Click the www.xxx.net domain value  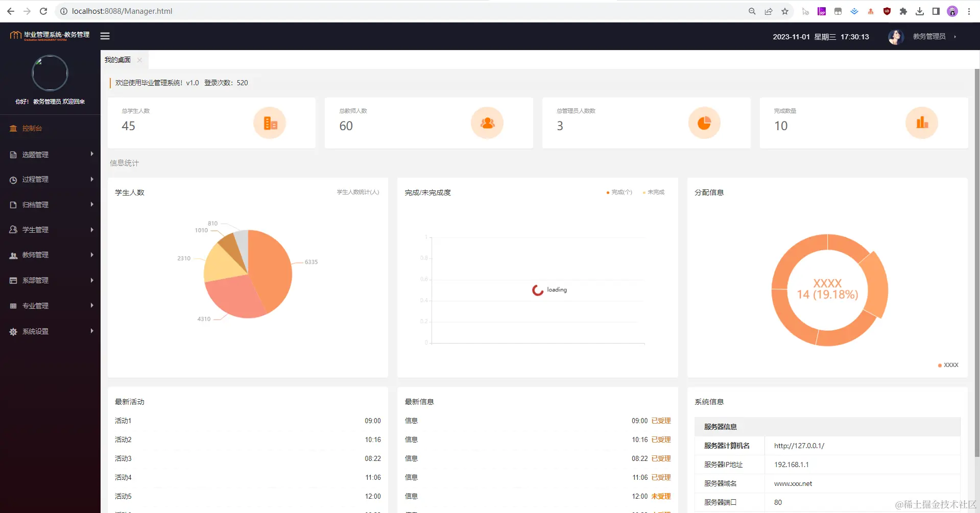(793, 483)
